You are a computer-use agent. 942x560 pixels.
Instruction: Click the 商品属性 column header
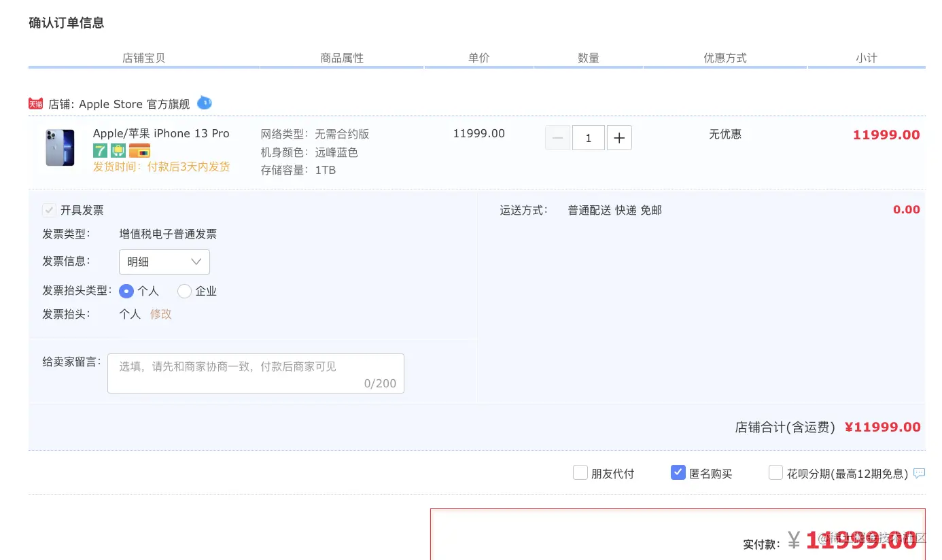(342, 58)
